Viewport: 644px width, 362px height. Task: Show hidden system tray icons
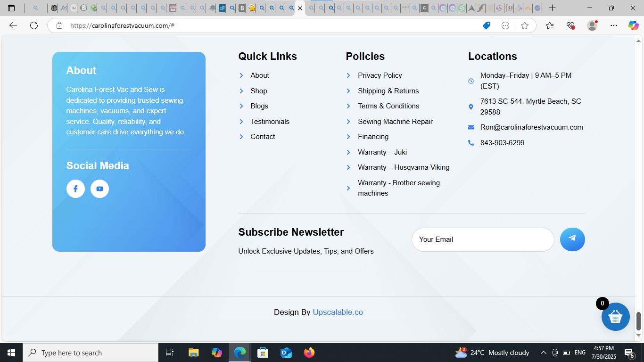tap(543, 353)
